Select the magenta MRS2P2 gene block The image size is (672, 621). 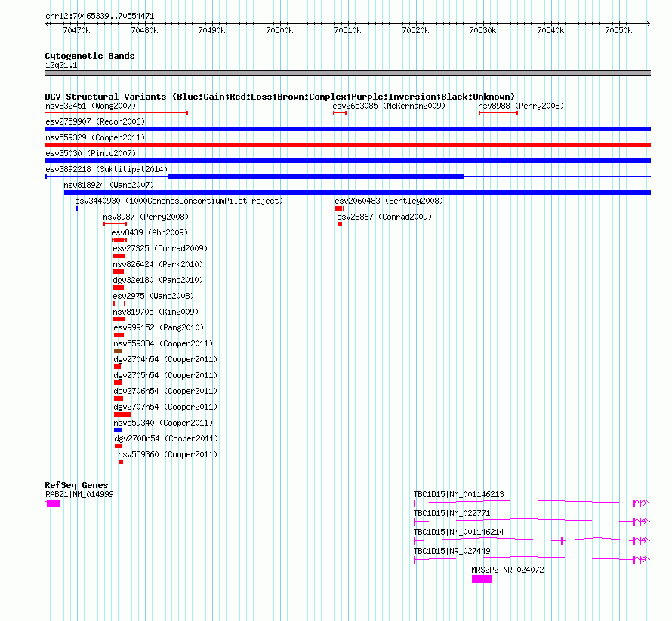pyautogui.click(x=482, y=579)
